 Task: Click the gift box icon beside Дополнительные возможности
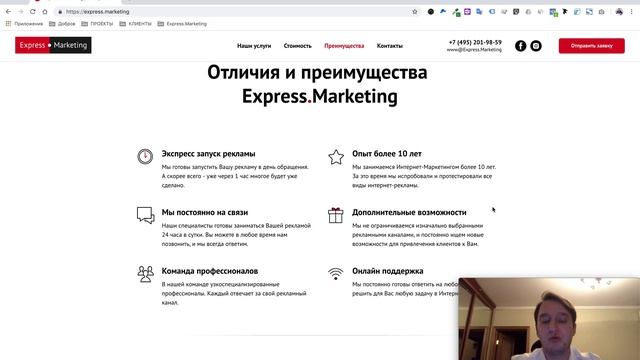[336, 215]
